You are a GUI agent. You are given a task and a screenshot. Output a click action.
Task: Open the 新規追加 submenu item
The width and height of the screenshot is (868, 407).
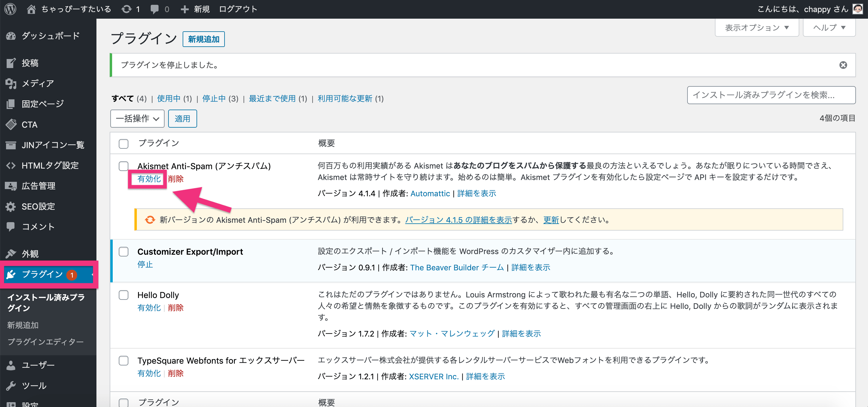(x=23, y=325)
